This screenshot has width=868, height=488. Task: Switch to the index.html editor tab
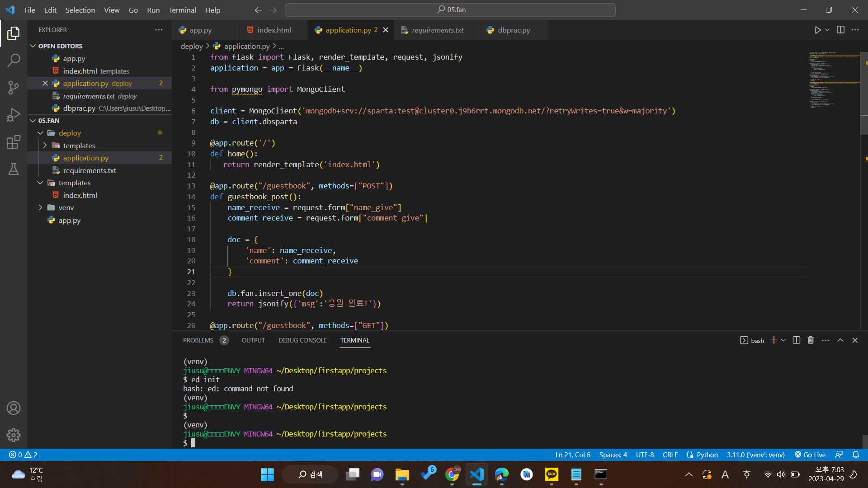(274, 30)
